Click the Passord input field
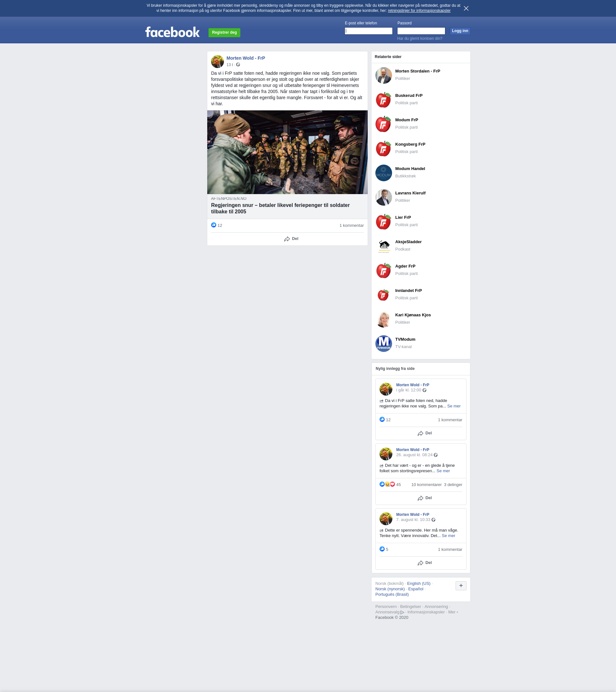This screenshot has height=692, width=616. coord(421,31)
